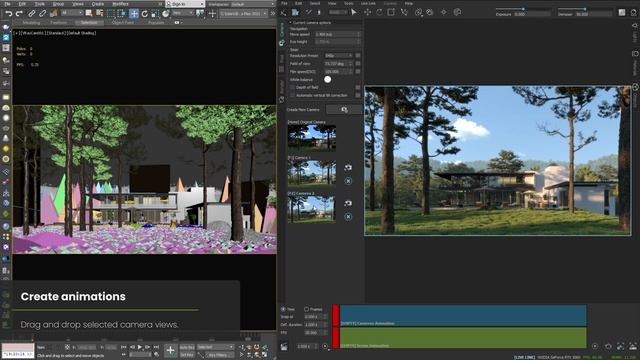Select the Time radio button

click(283, 309)
